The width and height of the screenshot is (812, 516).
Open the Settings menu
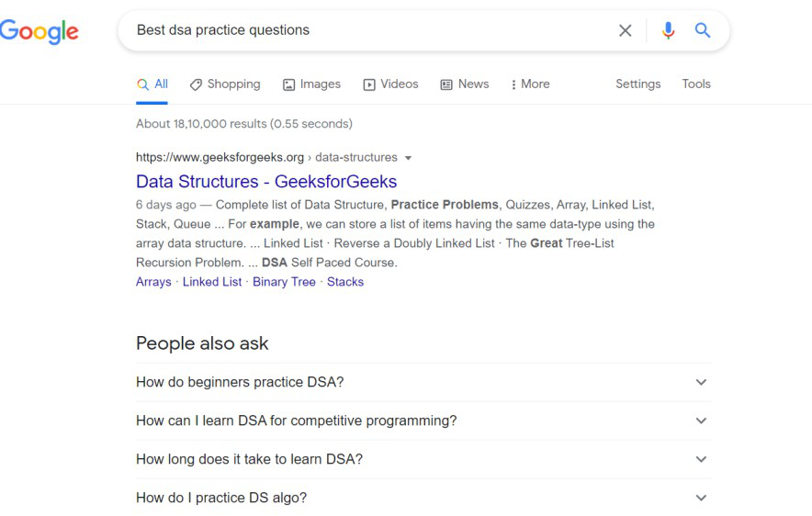(638, 84)
